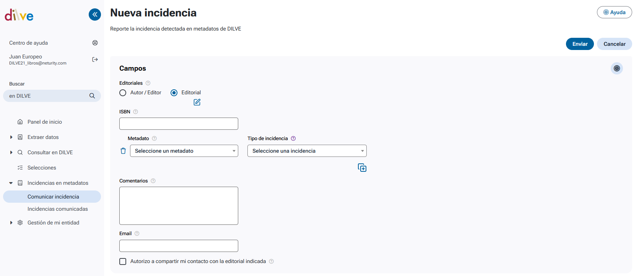The image size is (644, 276).
Task: Select the Editorial radio option
Action: coord(174,93)
